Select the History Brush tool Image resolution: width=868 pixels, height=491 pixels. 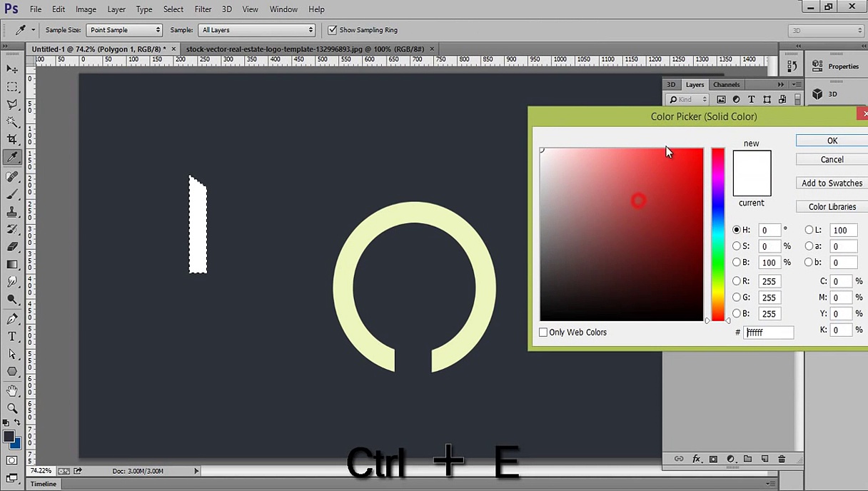[x=12, y=229]
